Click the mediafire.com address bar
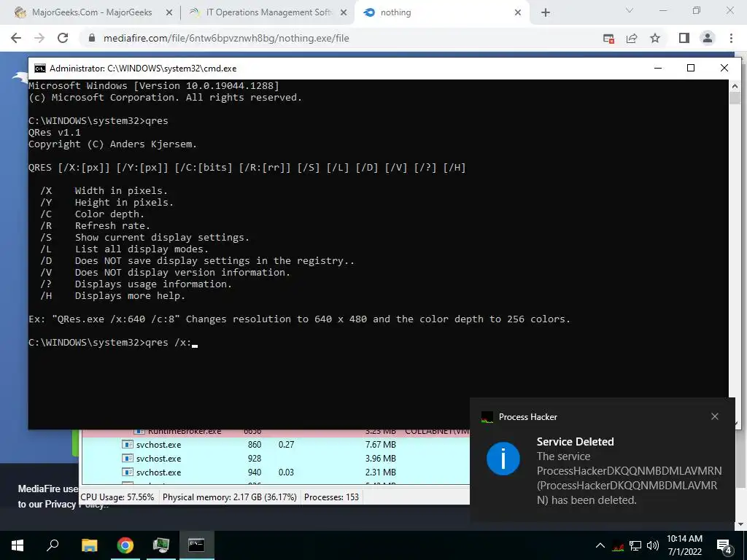The width and height of the screenshot is (747, 560). [226, 38]
